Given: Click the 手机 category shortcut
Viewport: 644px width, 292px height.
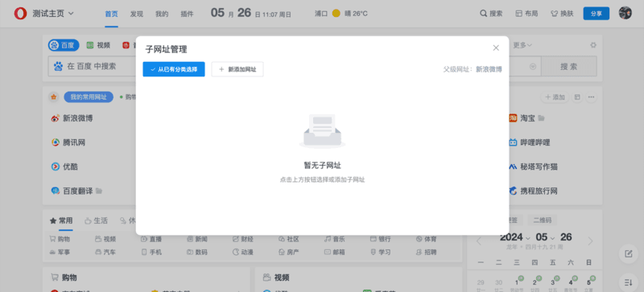Looking at the screenshot, I should pyautogui.click(x=151, y=252).
